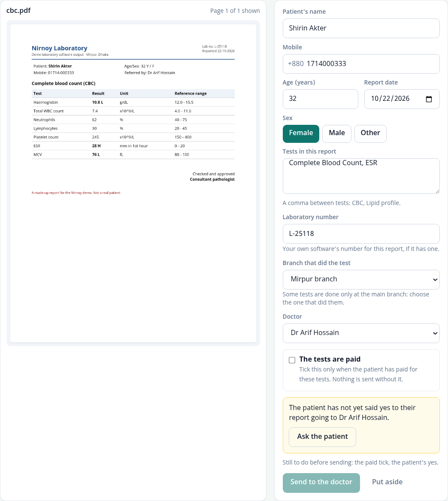Click inside the 'Tests in this report' textarea
Viewport: 448px width, 501px height.
pos(361,176)
